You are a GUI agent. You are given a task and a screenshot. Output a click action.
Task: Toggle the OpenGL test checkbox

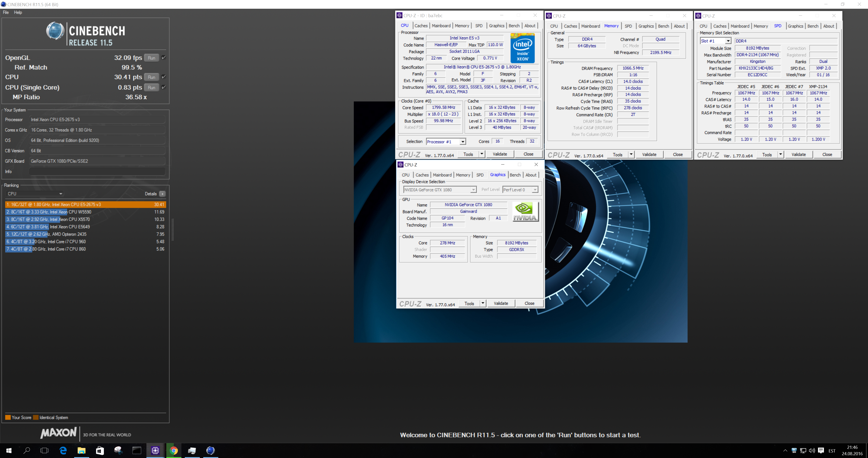pos(163,57)
